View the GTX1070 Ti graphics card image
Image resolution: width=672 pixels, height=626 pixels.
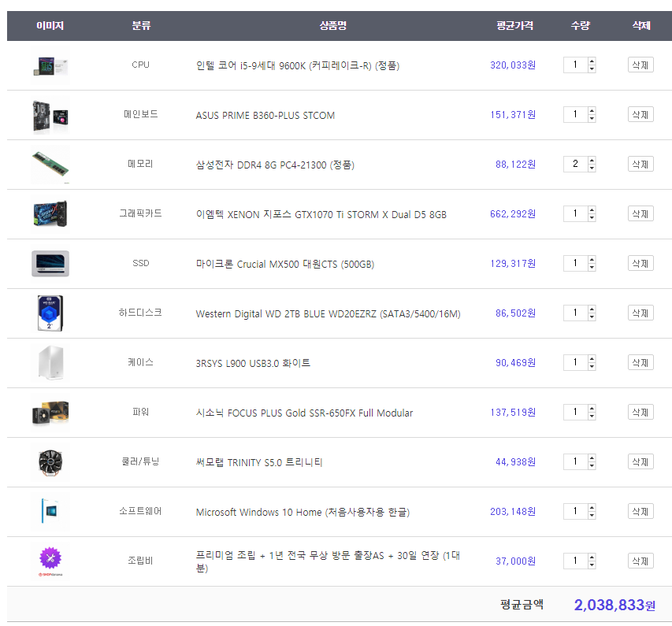[50, 214]
